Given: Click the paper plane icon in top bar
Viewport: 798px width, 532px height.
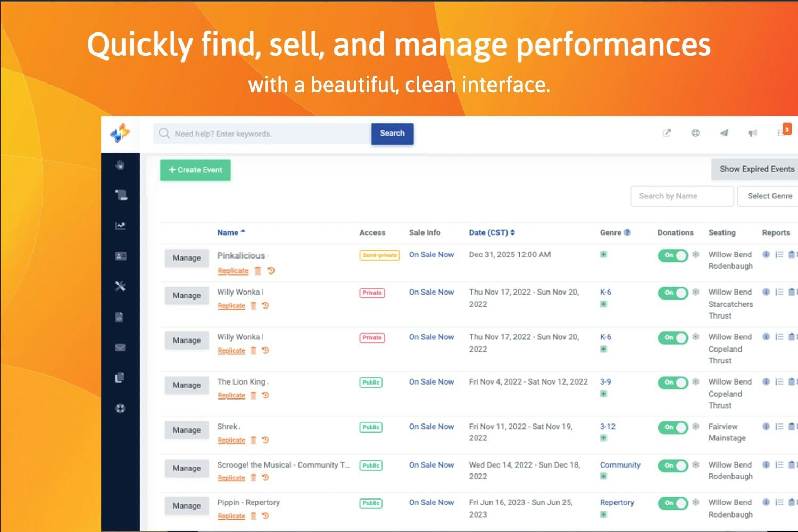Looking at the screenshot, I should pos(724,133).
